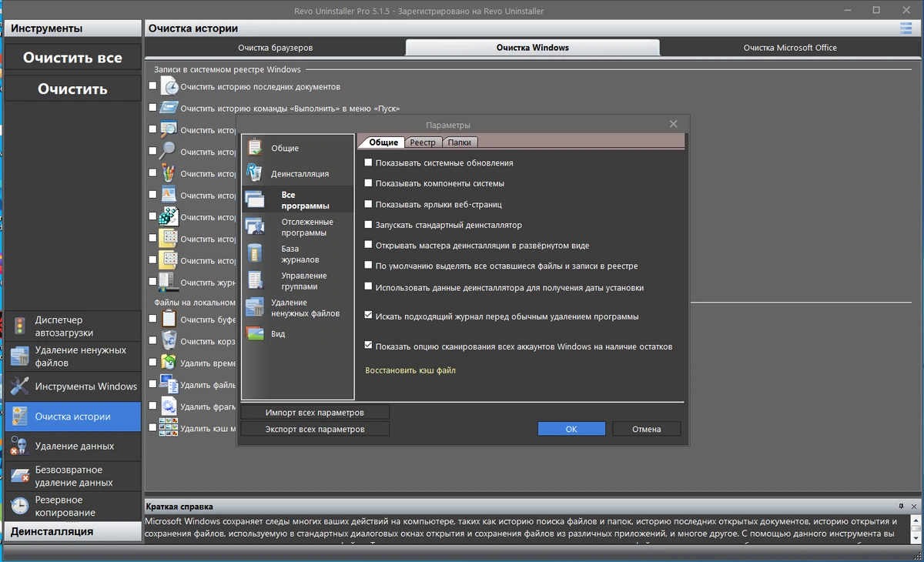
Task: Click Отмена to cancel dialog
Action: pyautogui.click(x=647, y=429)
